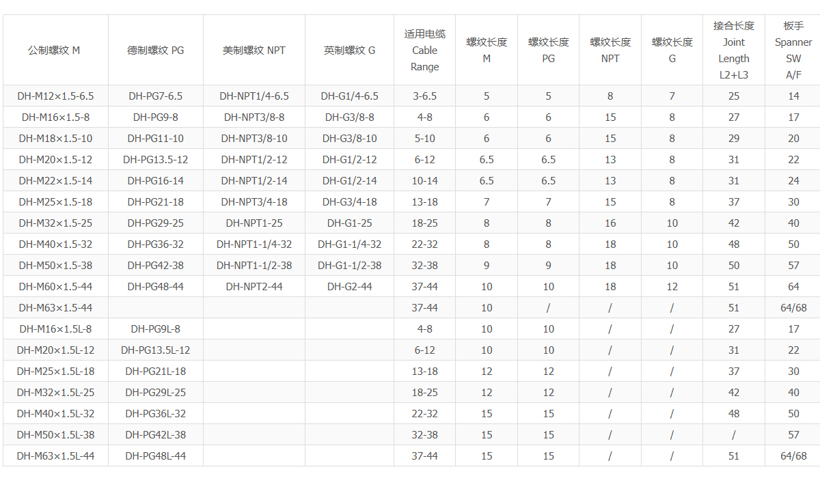Click the DH-M12×1.5-6.5 model cell
820x504 pixels.
[x=55, y=96]
